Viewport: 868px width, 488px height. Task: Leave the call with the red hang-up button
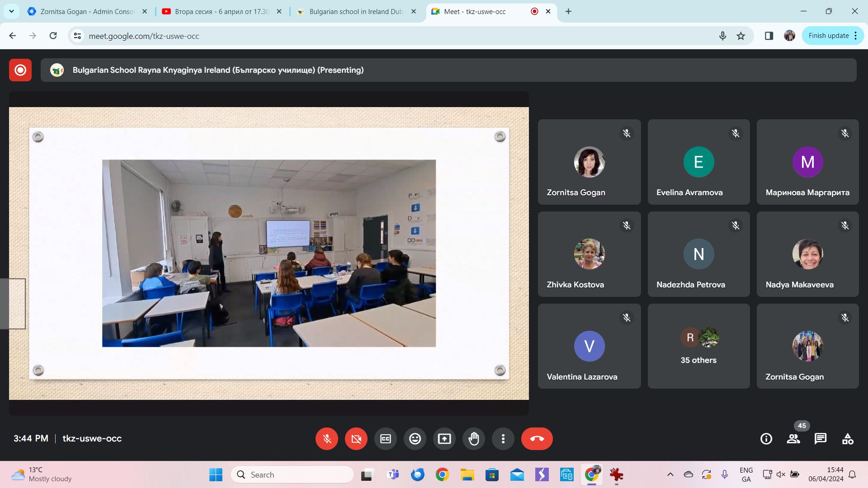537,439
